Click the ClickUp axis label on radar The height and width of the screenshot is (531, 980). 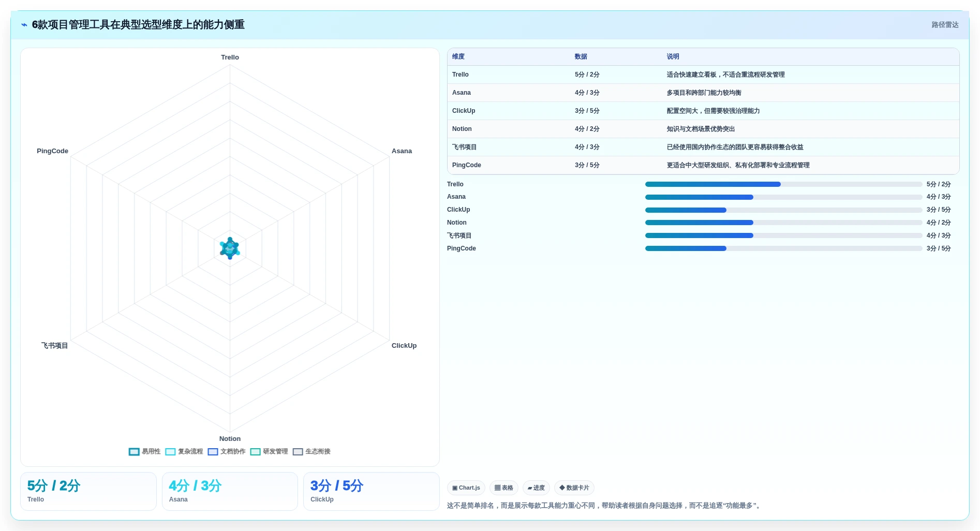(x=404, y=346)
